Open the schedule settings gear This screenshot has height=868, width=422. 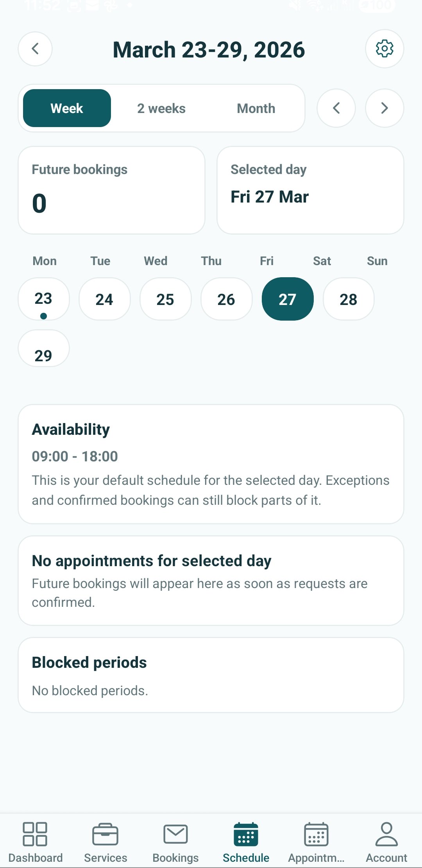click(x=384, y=48)
